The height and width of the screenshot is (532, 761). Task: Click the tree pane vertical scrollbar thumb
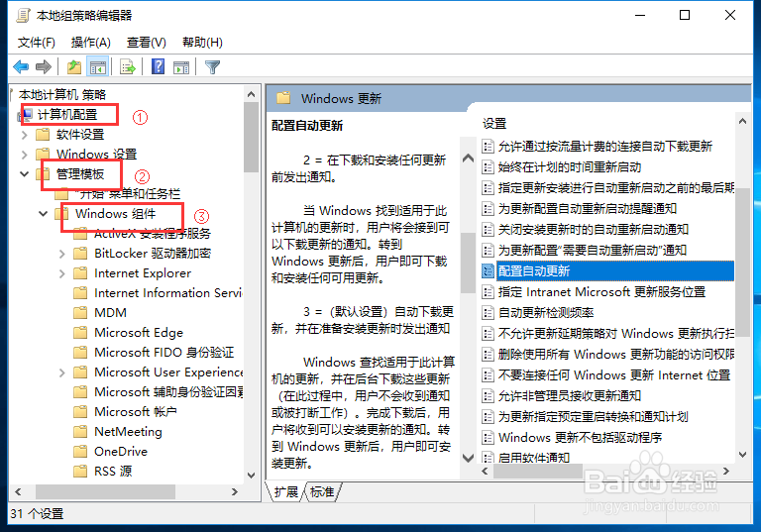[x=251, y=137]
